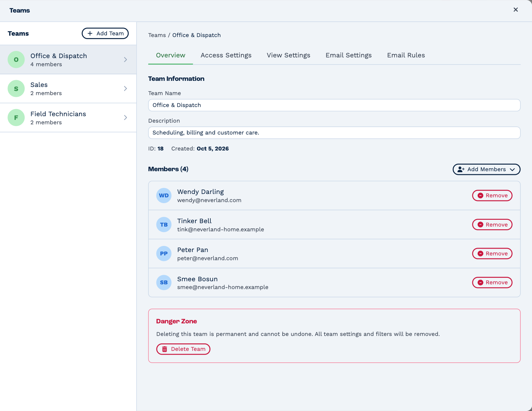This screenshot has height=411, width=532.
Task: Click email peter@neverland.com
Action: [208, 258]
